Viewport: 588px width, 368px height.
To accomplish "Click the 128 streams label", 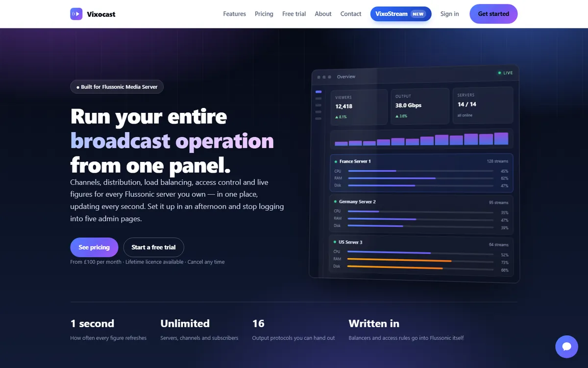I will click(497, 161).
